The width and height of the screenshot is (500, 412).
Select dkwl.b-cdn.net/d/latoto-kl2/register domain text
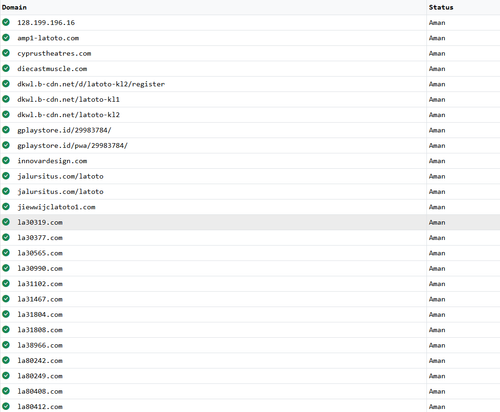click(91, 84)
